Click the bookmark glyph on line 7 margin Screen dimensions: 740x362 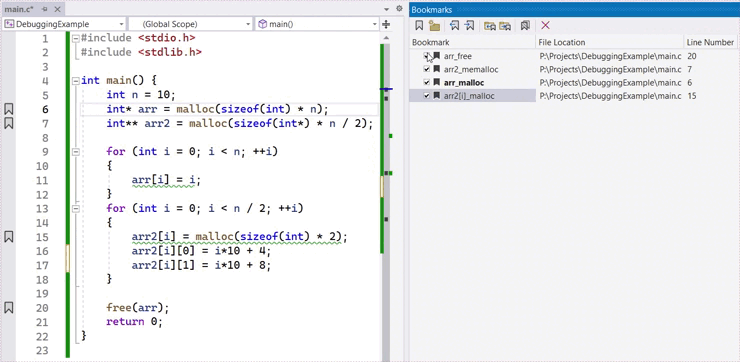pos(8,124)
